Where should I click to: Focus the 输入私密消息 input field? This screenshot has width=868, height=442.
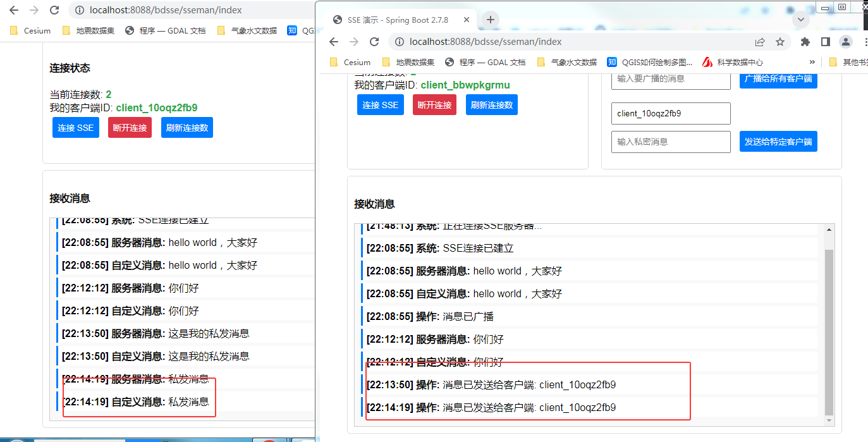point(671,142)
